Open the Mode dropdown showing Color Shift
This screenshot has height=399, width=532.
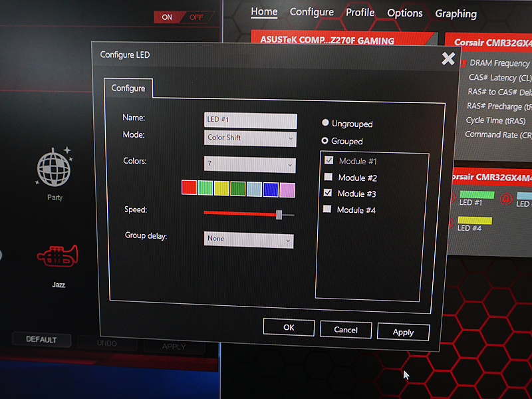click(250, 138)
